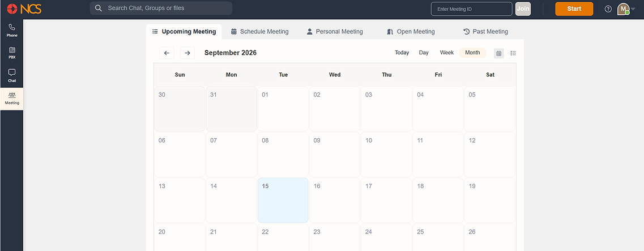Click the Sat column header

click(490, 75)
